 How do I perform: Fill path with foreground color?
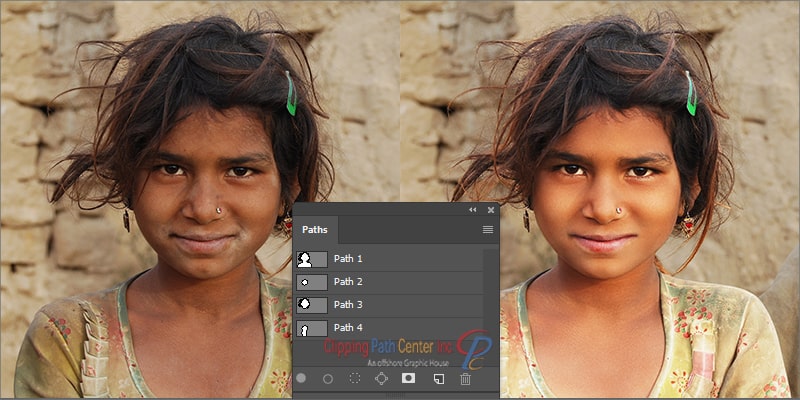[302, 378]
